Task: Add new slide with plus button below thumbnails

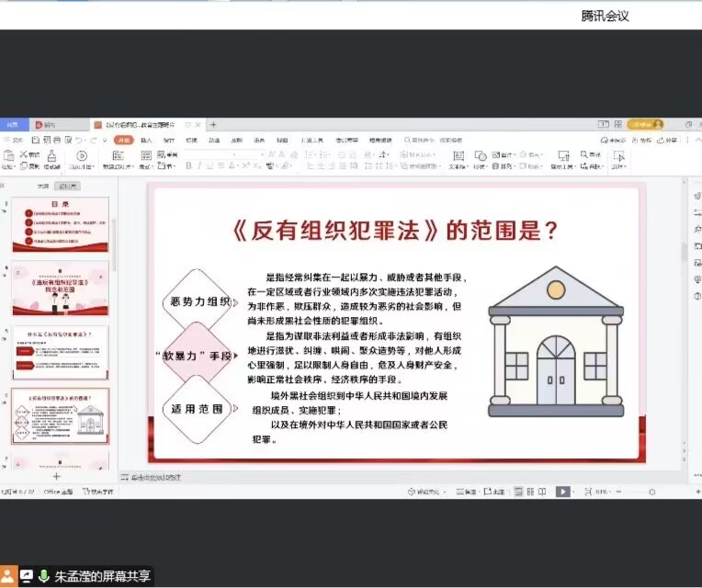Action: [56, 477]
